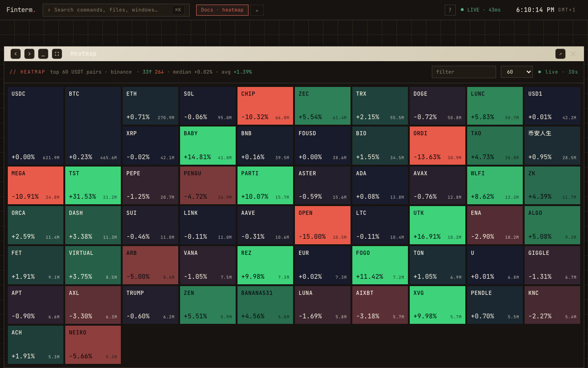This screenshot has width=588, height=368.
Task: Select the BNB tile
Action: click(265, 145)
